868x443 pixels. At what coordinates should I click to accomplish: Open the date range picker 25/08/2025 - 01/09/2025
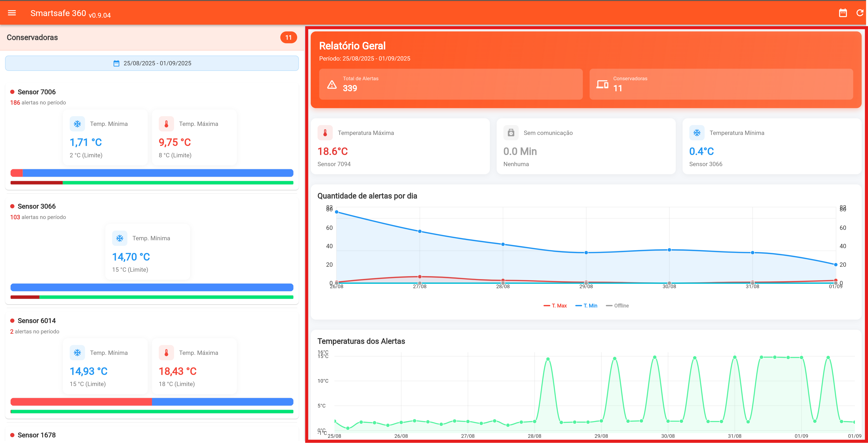[152, 63]
